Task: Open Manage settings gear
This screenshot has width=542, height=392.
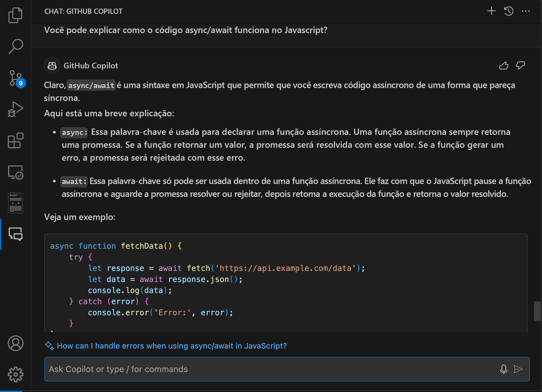Action: click(x=15, y=374)
